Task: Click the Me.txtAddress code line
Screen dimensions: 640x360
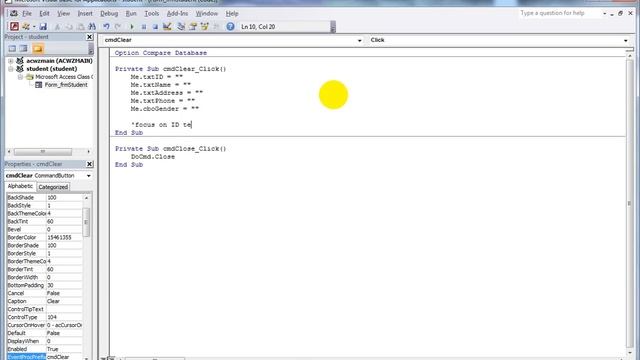Action: coord(167,93)
